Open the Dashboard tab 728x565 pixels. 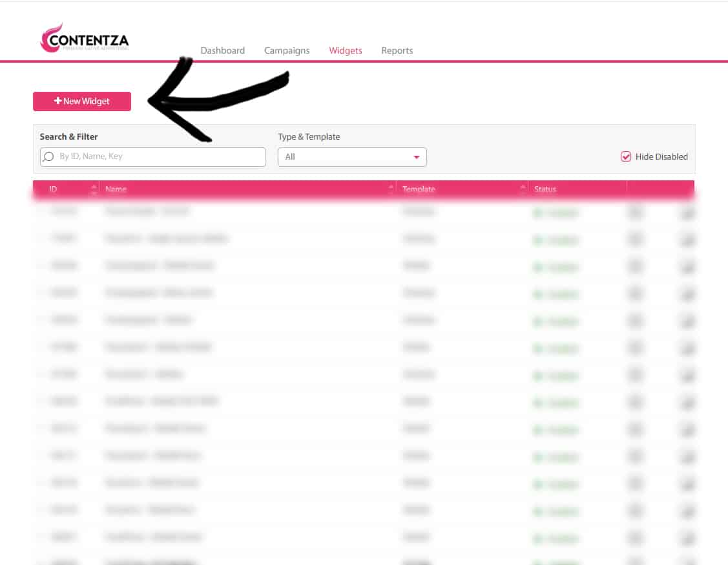click(x=222, y=50)
